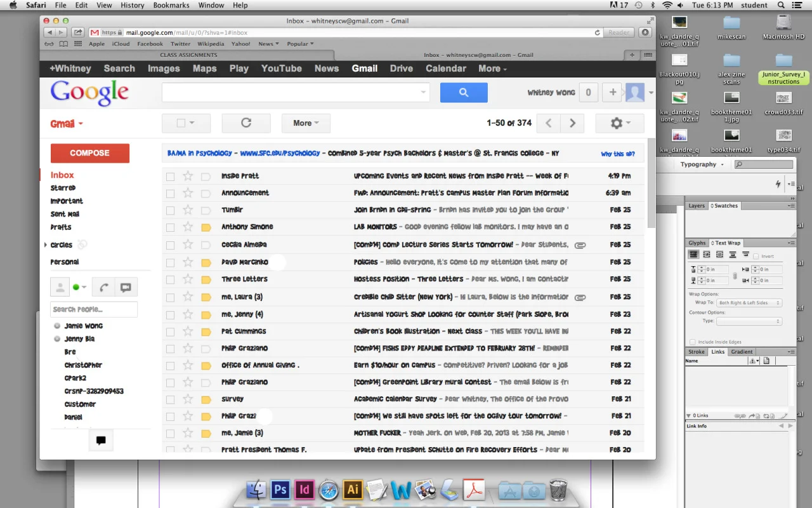
Task: Open the chat bubble icon in the people widget
Action: point(126,287)
